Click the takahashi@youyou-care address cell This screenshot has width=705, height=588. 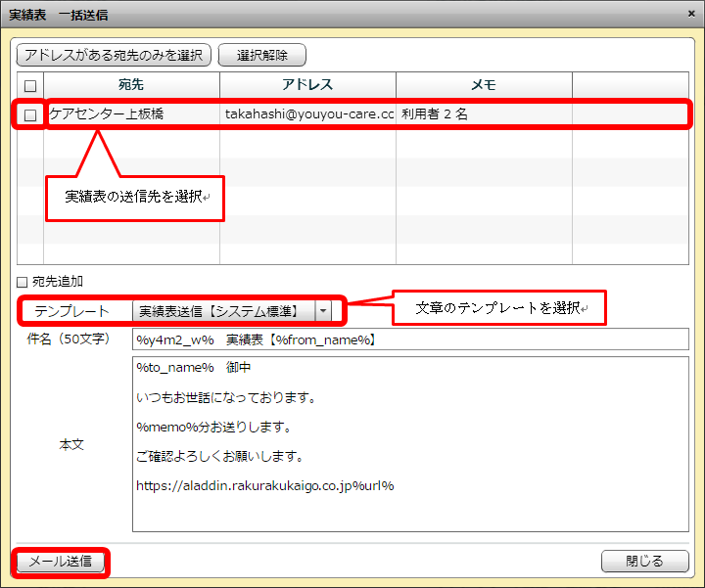307,114
